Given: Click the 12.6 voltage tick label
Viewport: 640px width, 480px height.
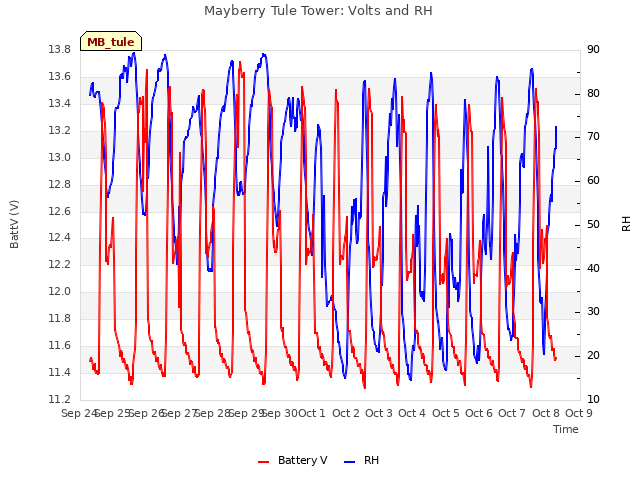Looking at the screenshot, I should tap(60, 211).
